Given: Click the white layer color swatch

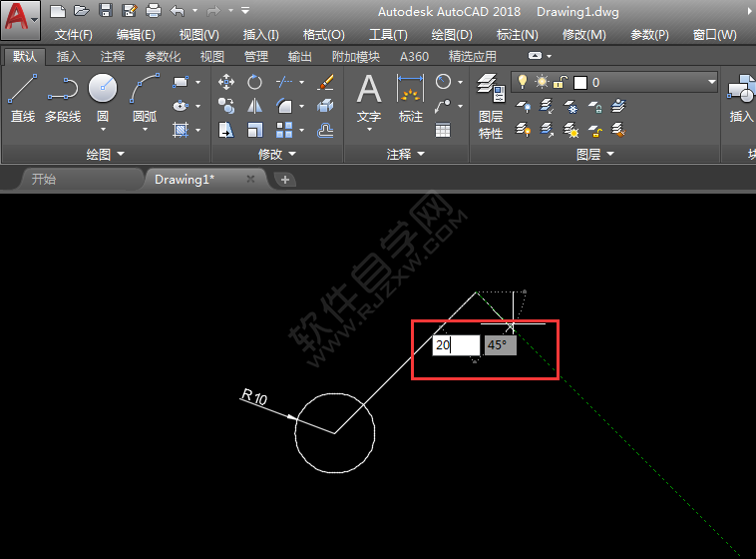Looking at the screenshot, I should pos(580,82).
